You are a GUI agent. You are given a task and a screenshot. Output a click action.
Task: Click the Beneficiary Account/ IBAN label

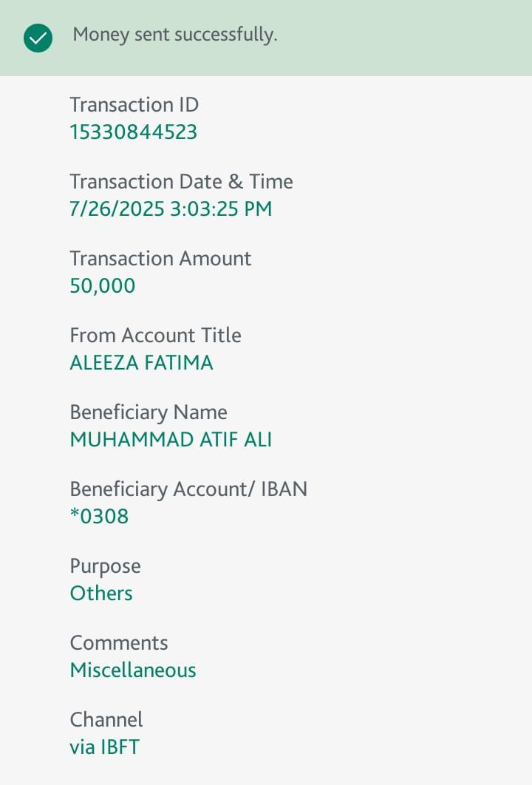(x=188, y=489)
